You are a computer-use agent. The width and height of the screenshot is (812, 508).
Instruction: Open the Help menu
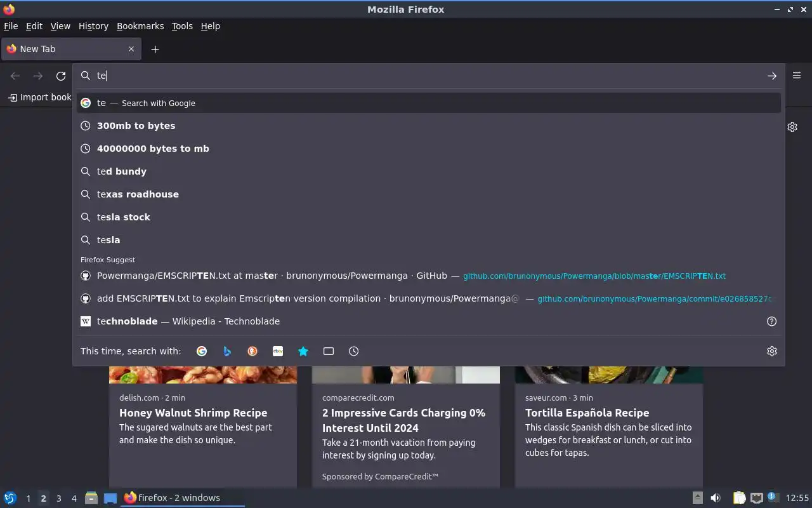[210, 26]
